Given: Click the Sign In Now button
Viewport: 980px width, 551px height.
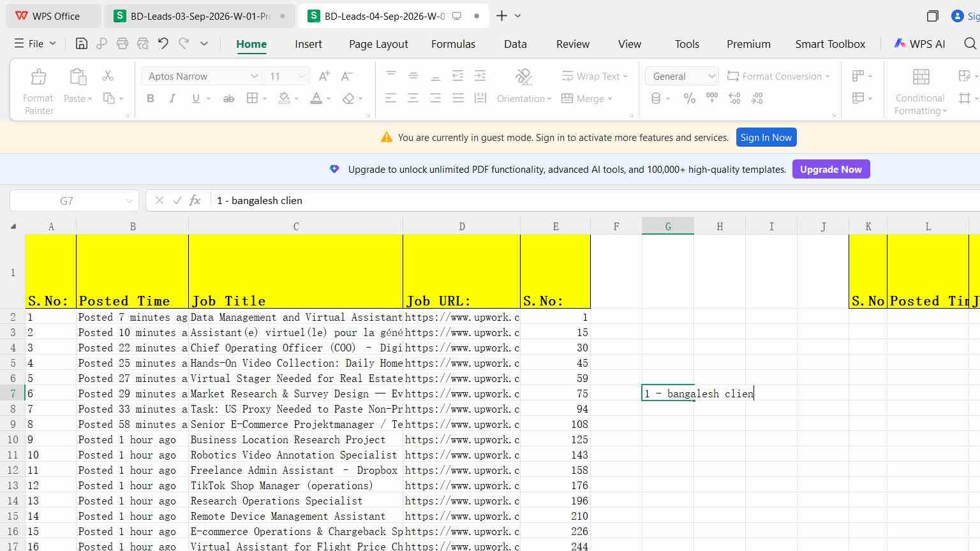Looking at the screenshot, I should (x=766, y=137).
